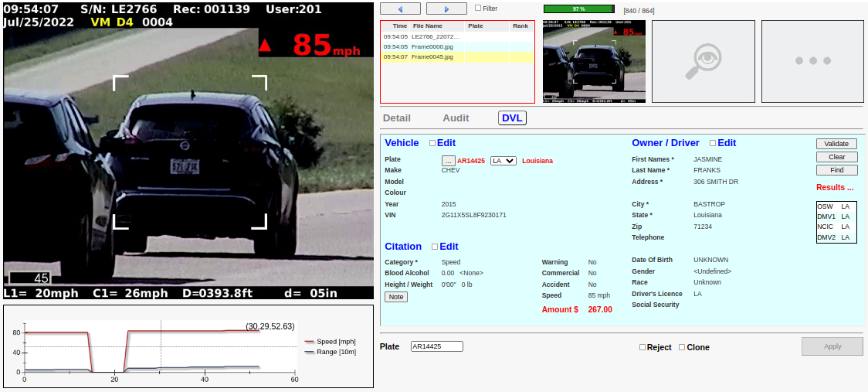
Task: Click the previous record left-arrow button
Action: coord(400,9)
